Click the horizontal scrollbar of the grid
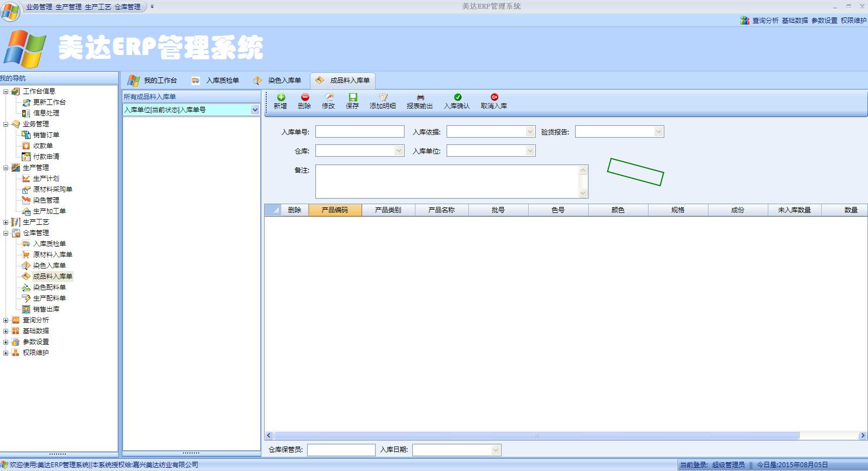 tap(536, 436)
